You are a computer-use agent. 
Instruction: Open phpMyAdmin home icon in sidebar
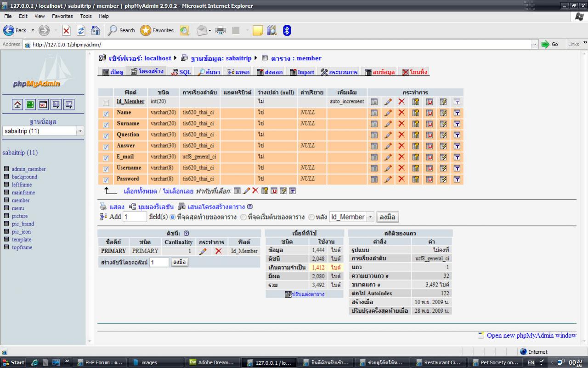coord(17,104)
